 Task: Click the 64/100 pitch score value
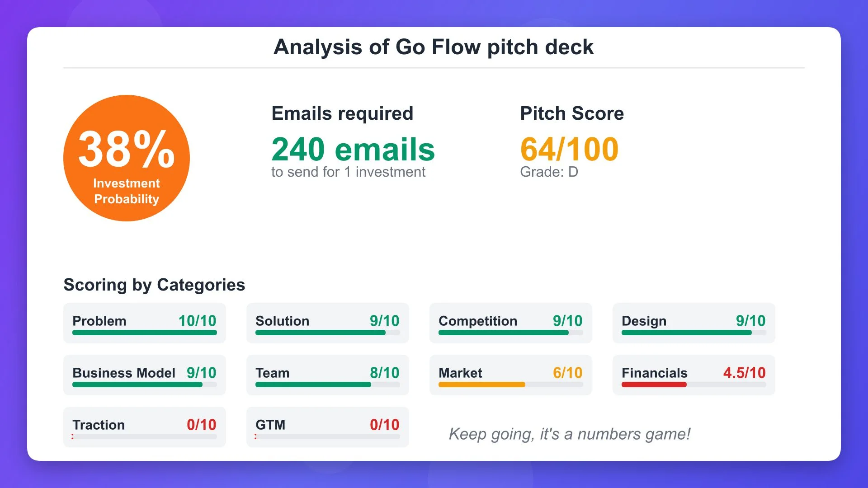[569, 149]
